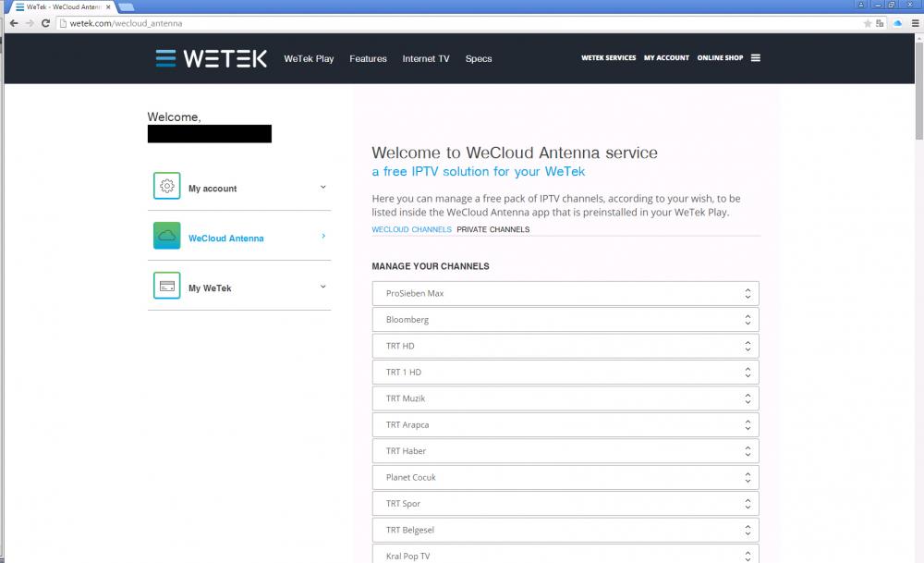Expand the My account sidebar section chevron
The width and height of the screenshot is (924, 563).
322,187
